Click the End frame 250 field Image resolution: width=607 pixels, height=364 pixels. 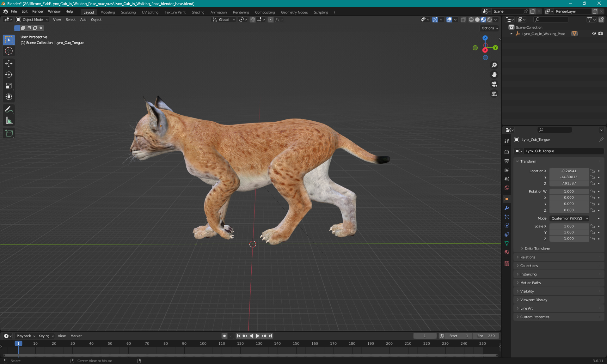(x=486, y=336)
